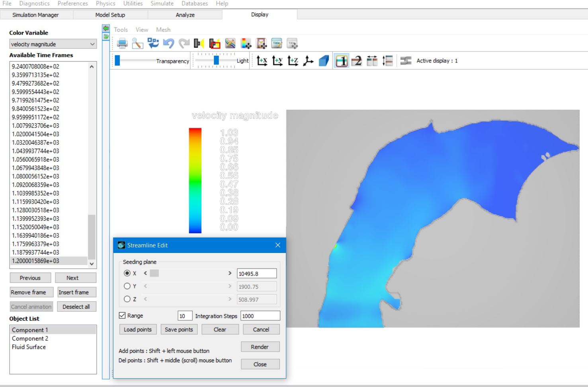Activate display 2 icon
Image resolution: width=588 pixels, height=387 pixels.
(x=357, y=61)
